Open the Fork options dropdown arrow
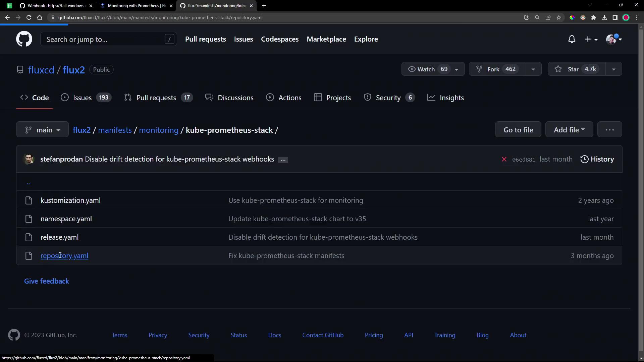This screenshot has height=362, width=644. (x=533, y=69)
